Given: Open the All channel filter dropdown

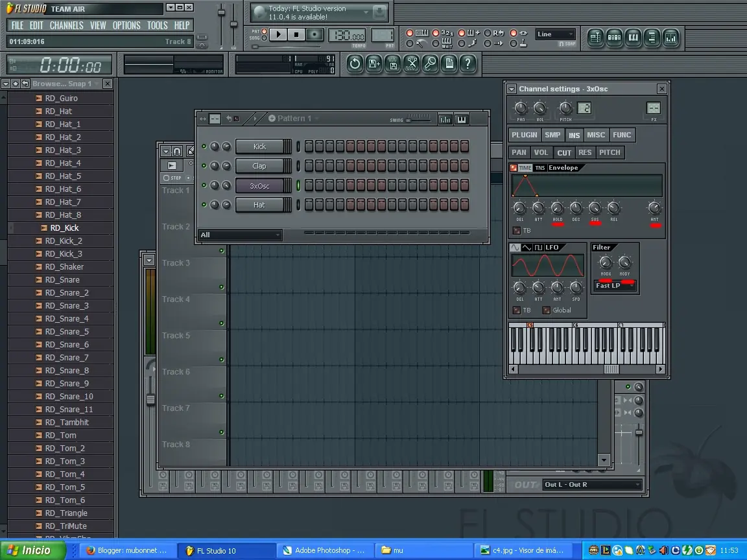Looking at the screenshot, I should [x=240, y=235].
